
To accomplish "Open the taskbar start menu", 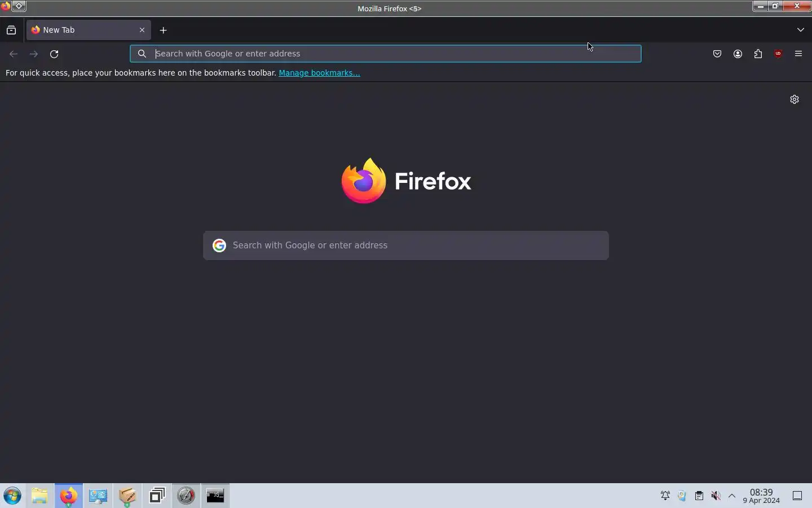I will coord(12,496).
